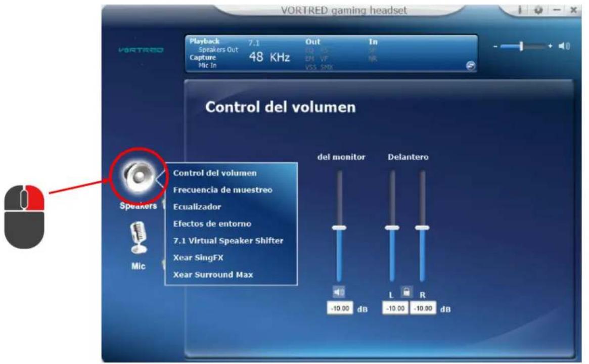Choose 'Xear SingFX' in the menu

198,258
